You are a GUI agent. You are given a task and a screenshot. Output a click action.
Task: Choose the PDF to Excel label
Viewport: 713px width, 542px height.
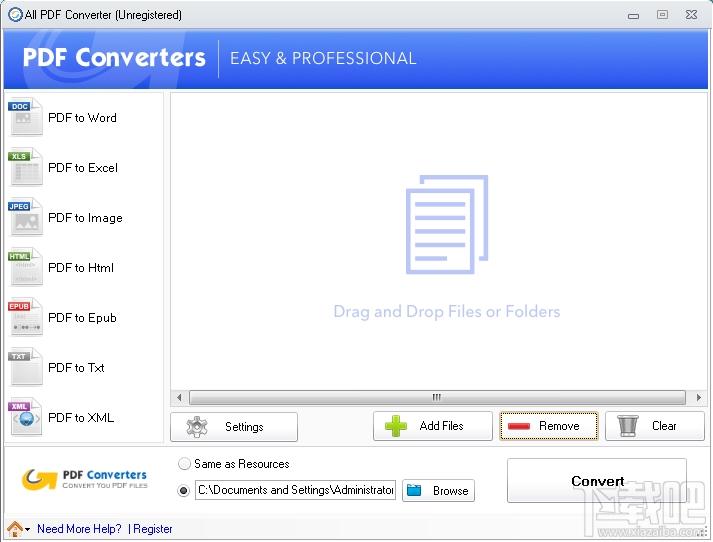[83, 168]
